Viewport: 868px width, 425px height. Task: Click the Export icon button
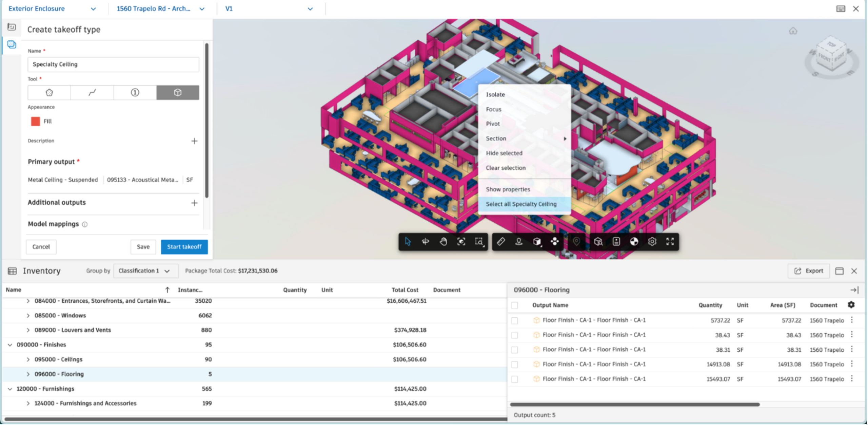click(809, 271)
